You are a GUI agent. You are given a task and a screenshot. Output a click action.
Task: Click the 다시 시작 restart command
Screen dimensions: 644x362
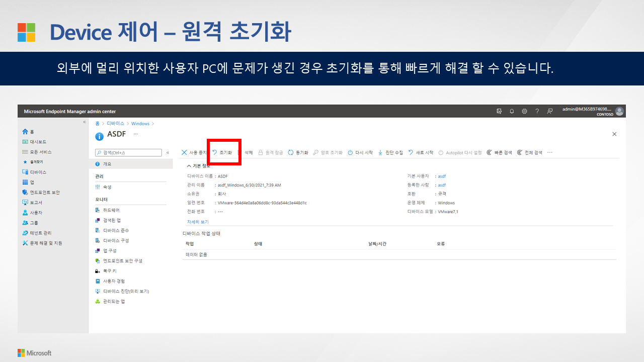click(x=360, y=152)
